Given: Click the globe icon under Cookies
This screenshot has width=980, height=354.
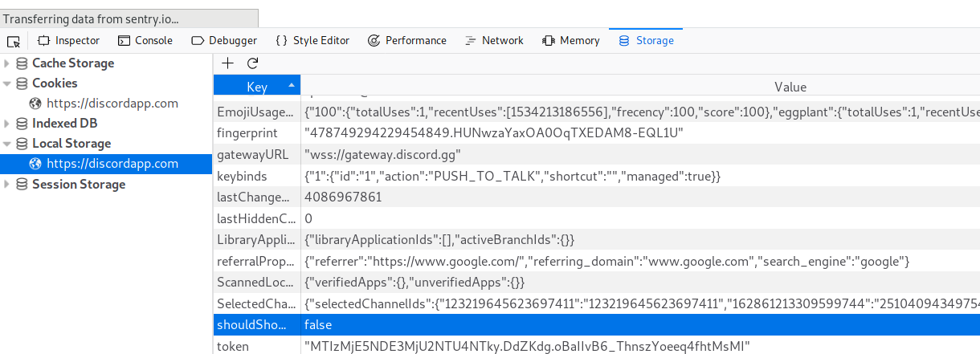Looking at the screenshot, I should tap(35, 104).
